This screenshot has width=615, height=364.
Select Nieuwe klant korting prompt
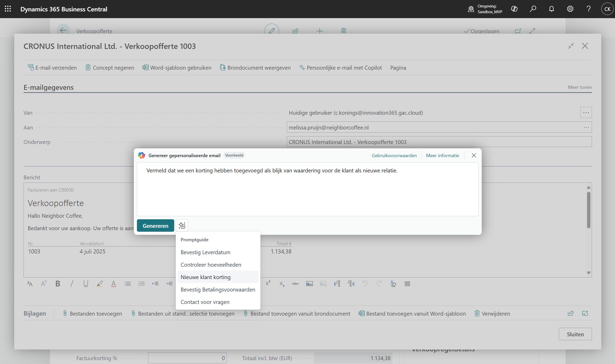click(x=206, y=277)
